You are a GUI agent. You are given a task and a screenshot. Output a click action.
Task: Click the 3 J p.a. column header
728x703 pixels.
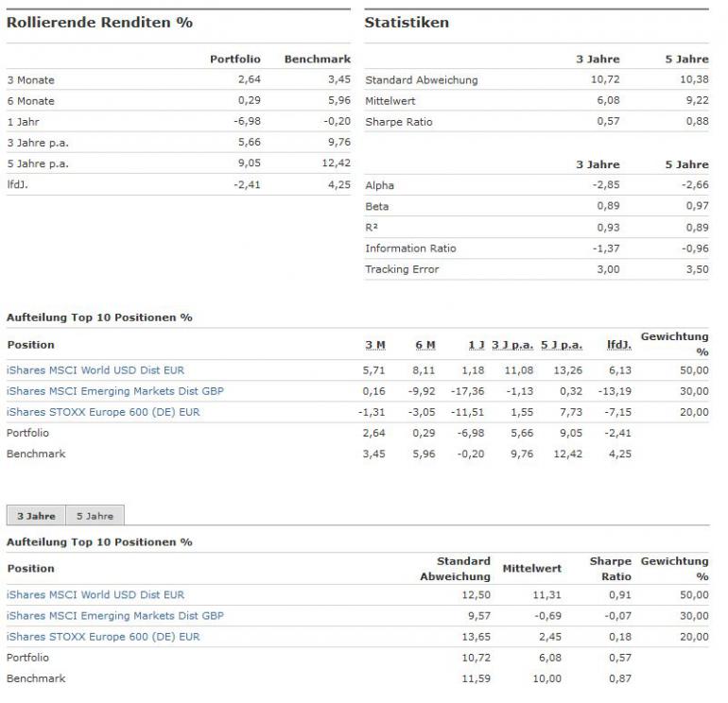(513, 345)
